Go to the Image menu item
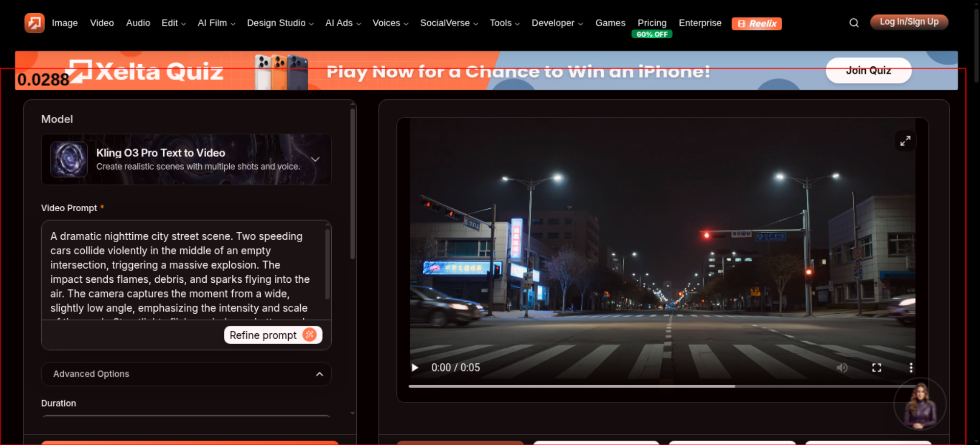This screenshot has width=980, height=445. click(x=65, y=23)
